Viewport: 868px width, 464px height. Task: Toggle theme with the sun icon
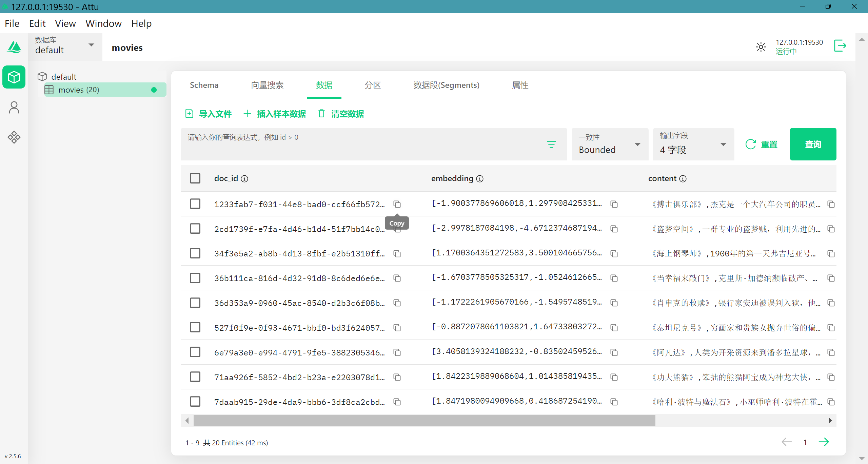pyautogui.click(x=761, y=47)
